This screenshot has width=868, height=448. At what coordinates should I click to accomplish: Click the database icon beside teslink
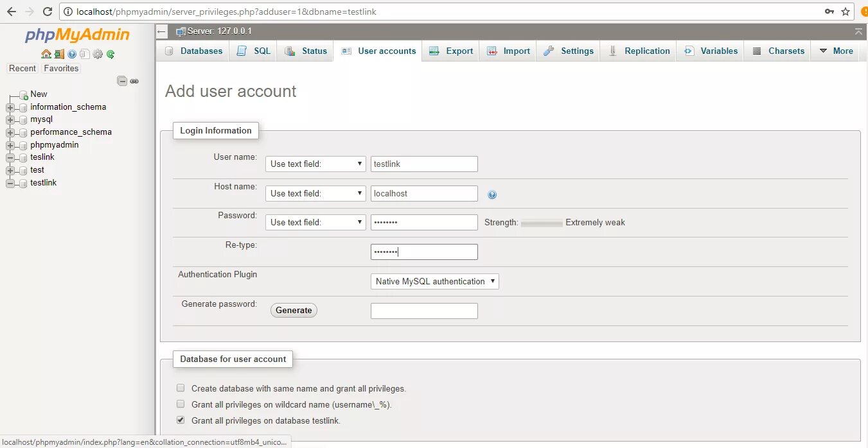point(23,157)
